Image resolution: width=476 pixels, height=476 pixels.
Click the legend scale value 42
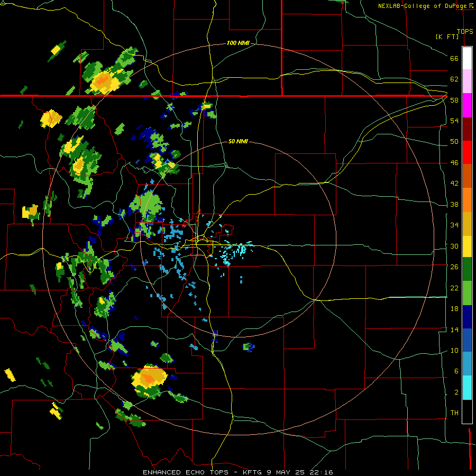pyautogui.click(x=454, y=184)
